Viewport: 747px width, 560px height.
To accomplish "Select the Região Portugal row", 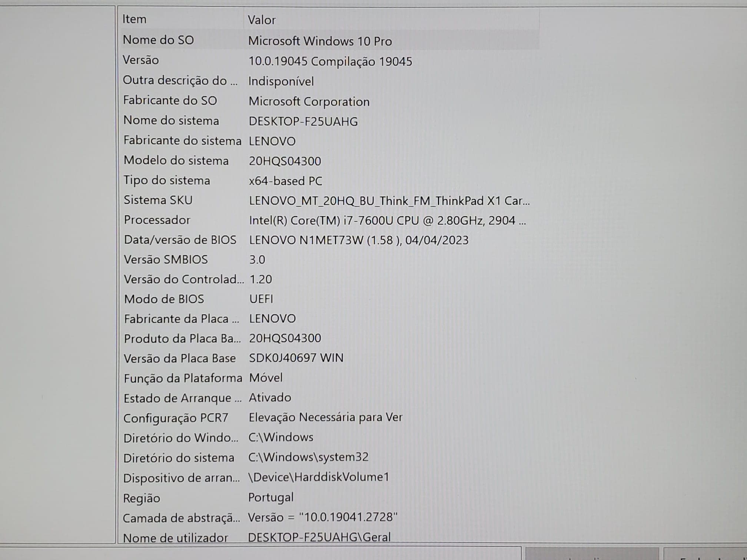I will pyautogui.click(x=329, y=498).
